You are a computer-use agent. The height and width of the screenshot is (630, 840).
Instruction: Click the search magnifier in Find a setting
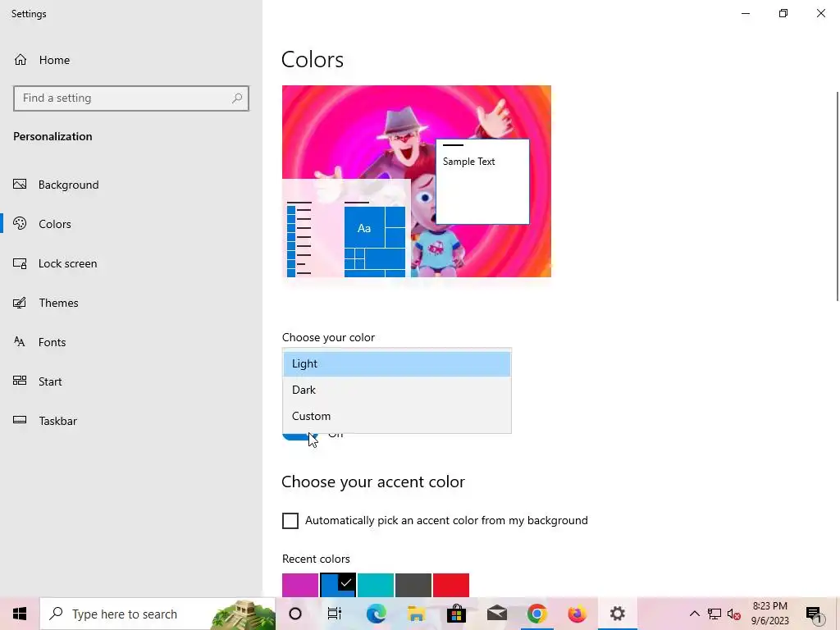click(237, 98)
